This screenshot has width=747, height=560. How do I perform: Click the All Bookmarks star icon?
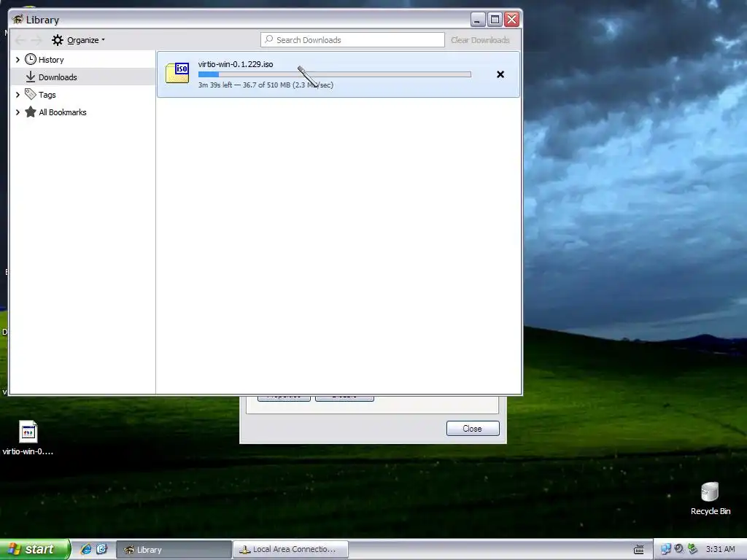pyautogui.click(x=31, y=112)
